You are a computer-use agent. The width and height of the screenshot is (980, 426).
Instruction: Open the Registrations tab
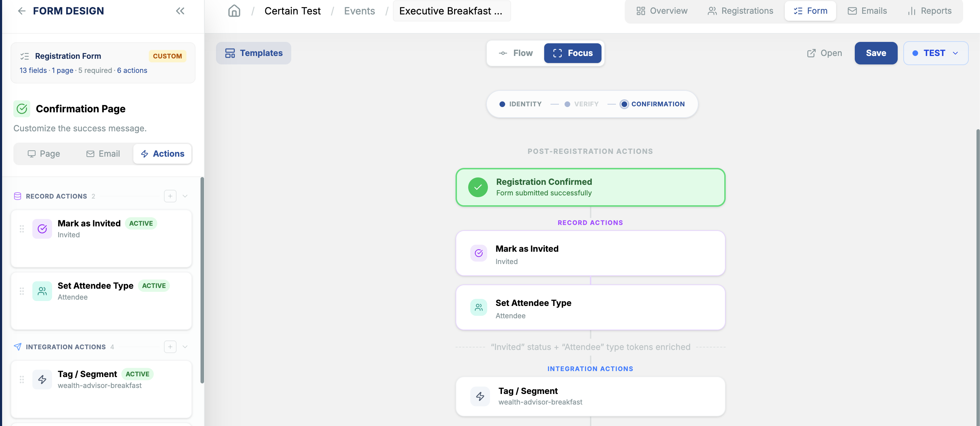(740, 11)
